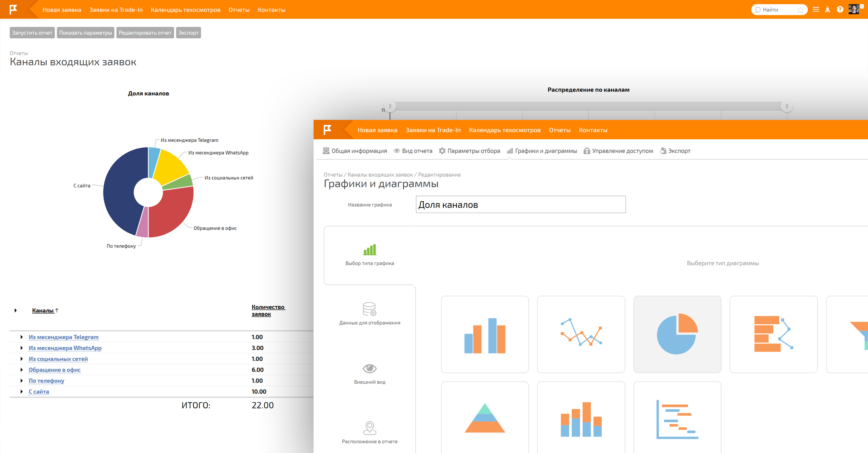Select the pie chart type thumbnail

pos(677,334)
